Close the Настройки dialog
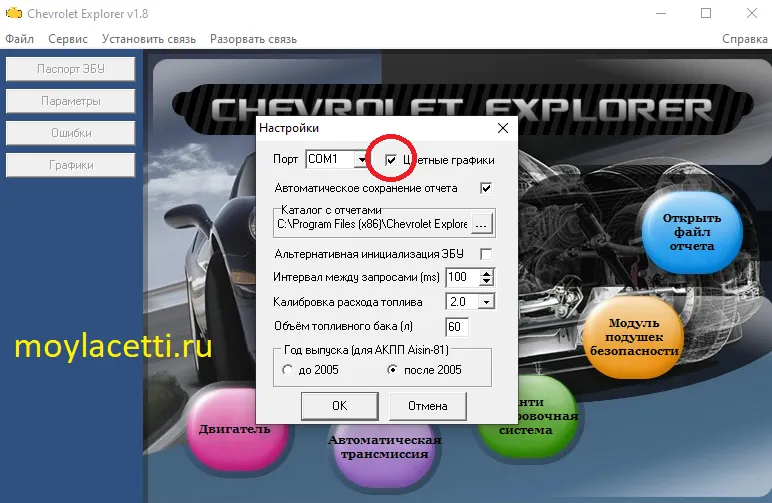772x503 pixels. [503, 128]
